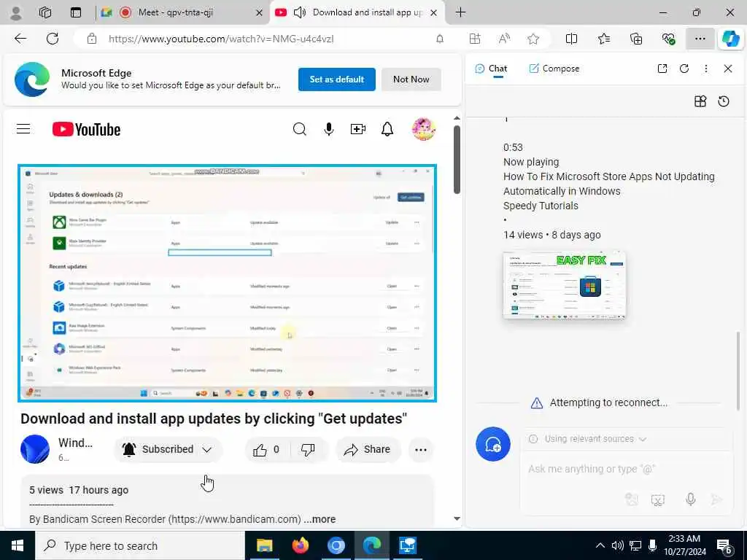This screenshot has height=560, width=747.
Task: Start Read aloud from address bar
Action: point(504,39)
